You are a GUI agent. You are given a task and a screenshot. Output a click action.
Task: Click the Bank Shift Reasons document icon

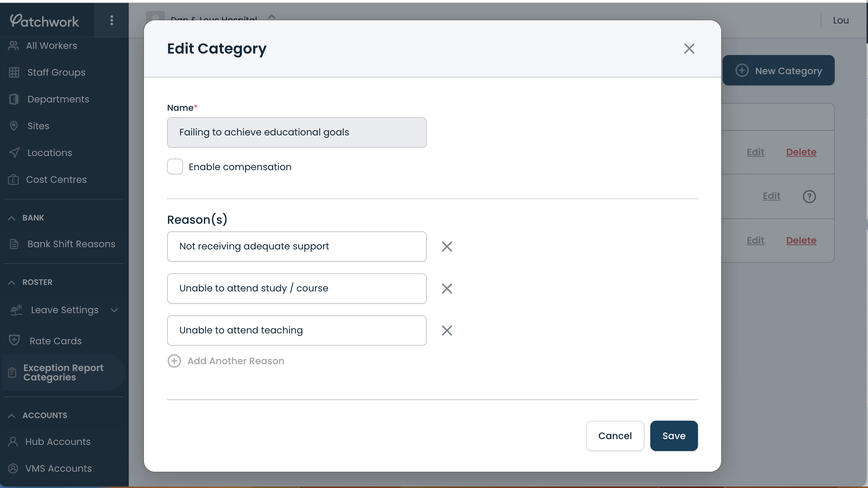14,244
